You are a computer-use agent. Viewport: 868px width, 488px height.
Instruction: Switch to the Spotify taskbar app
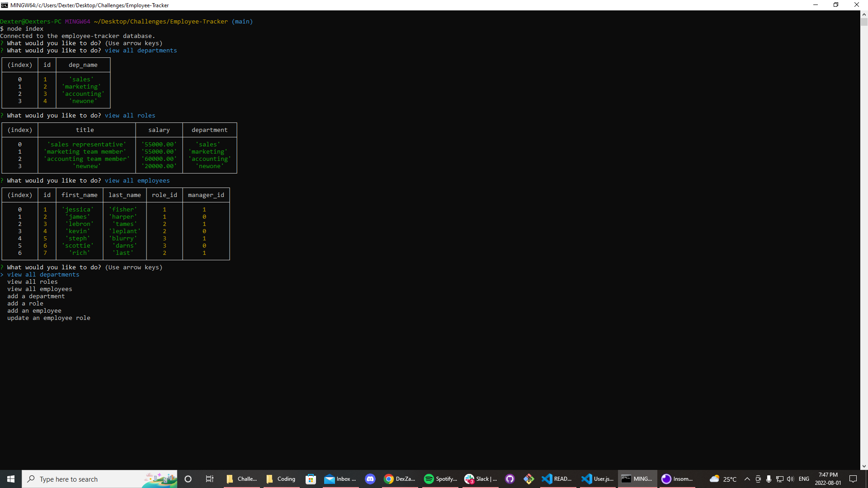tap(440, 479)
